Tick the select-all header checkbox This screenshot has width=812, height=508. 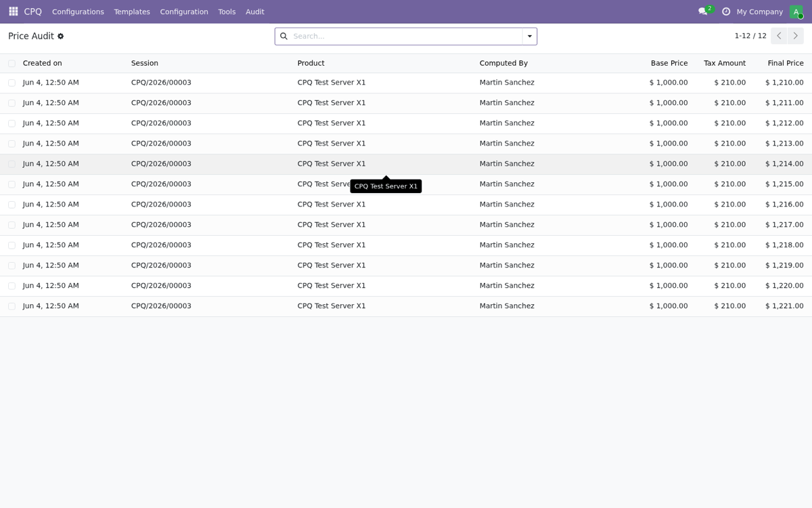12,63
